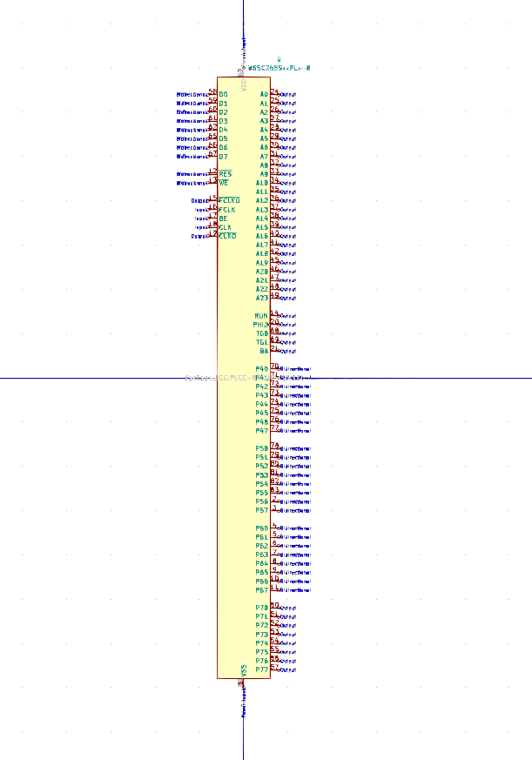Screen dimensions: 532x760
Task: Select the D7 data pin
Action: 223,157
